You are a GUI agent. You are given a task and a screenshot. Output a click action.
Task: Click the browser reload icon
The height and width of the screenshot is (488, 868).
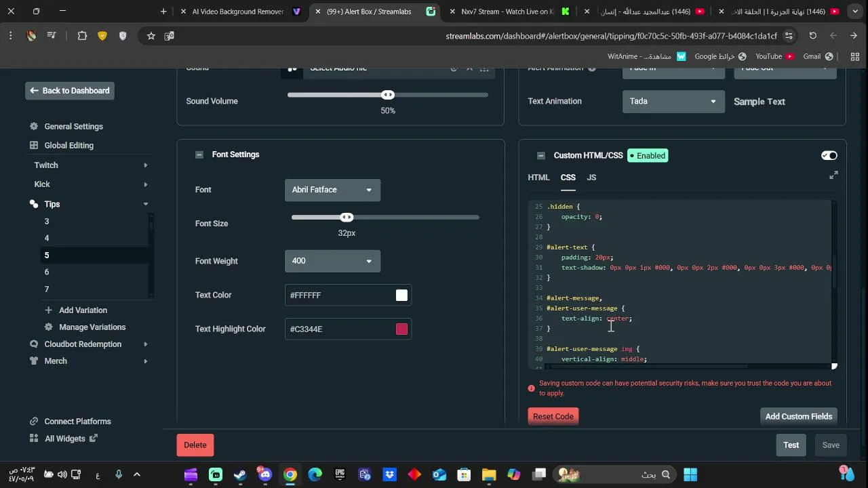[812, 36]
